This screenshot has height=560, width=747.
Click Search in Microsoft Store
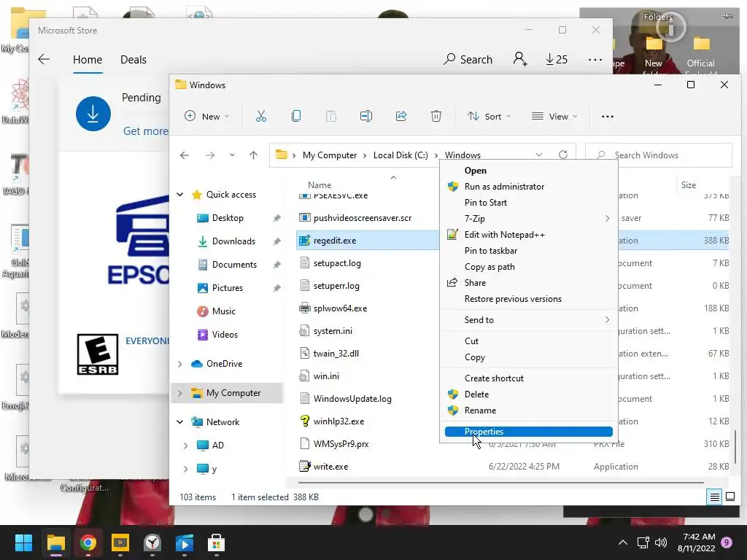(x=468, y=60)
